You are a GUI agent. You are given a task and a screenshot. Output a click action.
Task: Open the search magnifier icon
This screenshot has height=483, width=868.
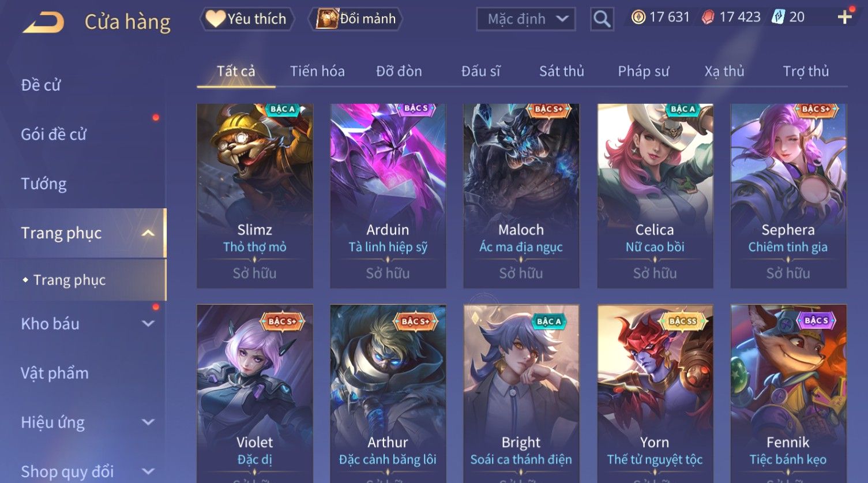point(602,19)
